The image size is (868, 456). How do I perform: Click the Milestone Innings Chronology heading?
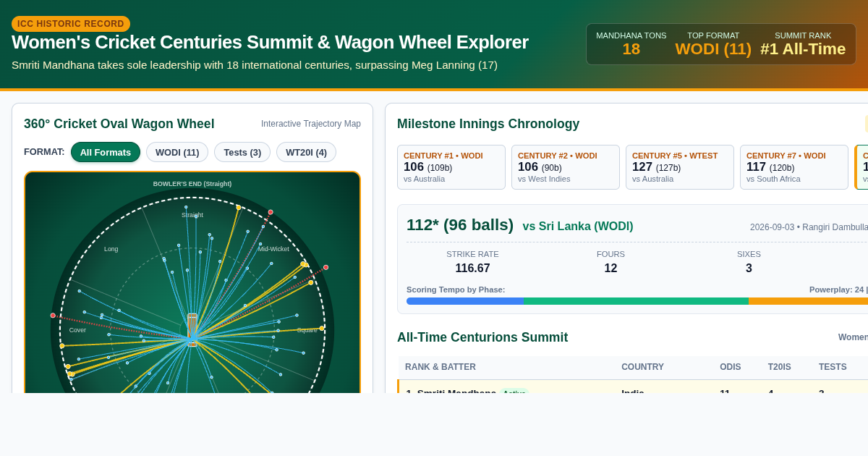click(x=488, y=124)
